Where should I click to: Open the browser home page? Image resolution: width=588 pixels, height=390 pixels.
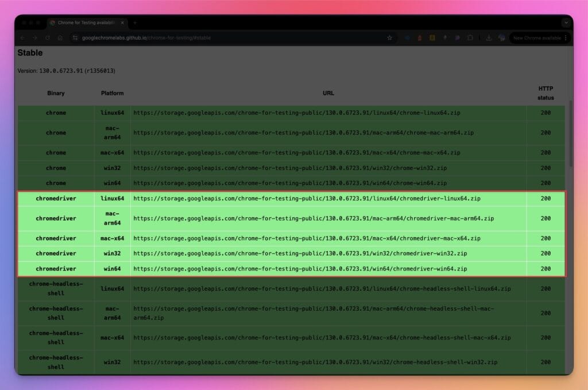(60, 38)
